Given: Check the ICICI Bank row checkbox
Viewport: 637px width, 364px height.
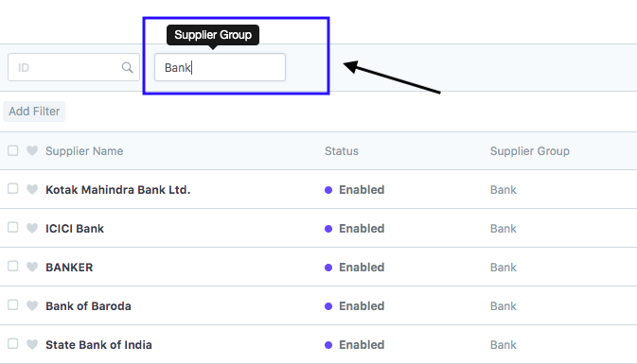Looking at the screenshot, I should click(x=13, y=227).
